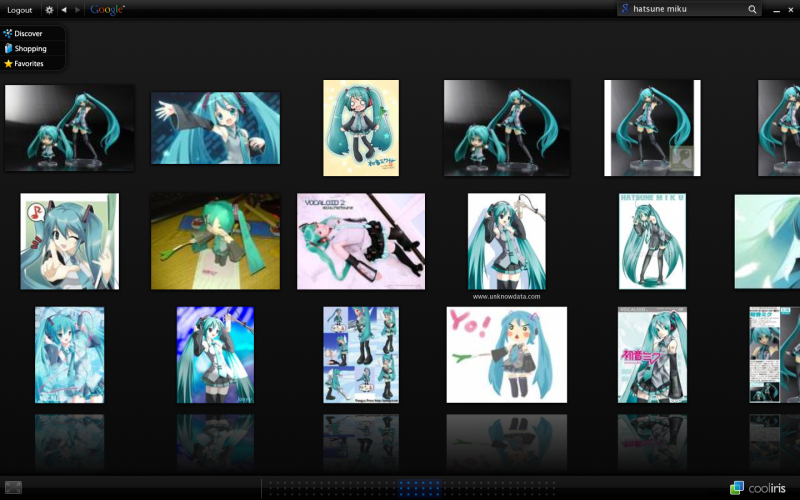Viewport: 800px width, 500px height.
Task: Click the search box containing hatsune miku
Action: pos(689,9)
